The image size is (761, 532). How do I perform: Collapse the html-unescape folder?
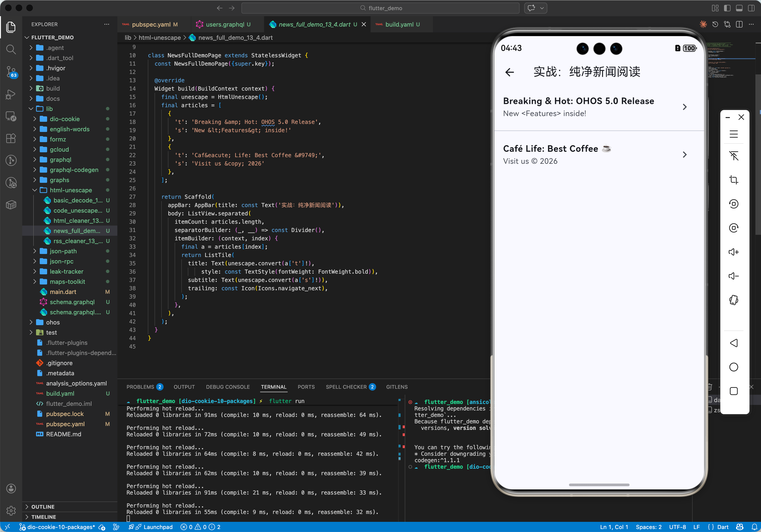click(x=71, y=190)
